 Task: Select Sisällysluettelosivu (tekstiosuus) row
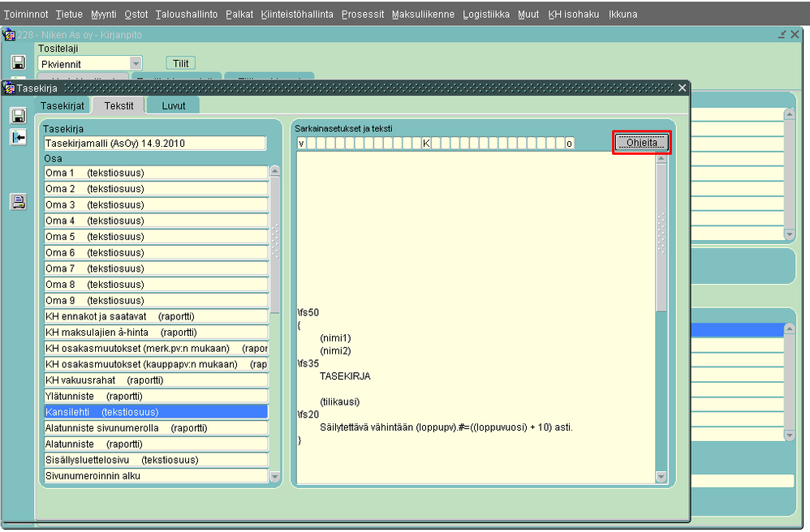tap(156, 461)
